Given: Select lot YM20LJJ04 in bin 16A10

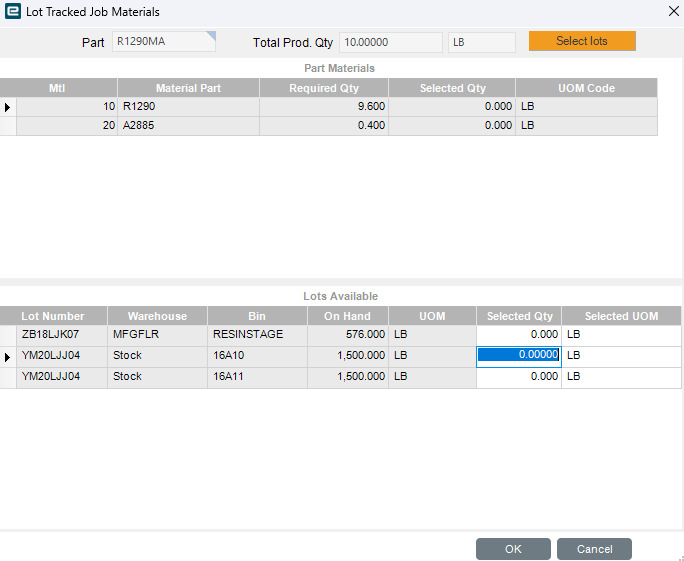Looking at the screenshot, I should [x=62, y=356].
